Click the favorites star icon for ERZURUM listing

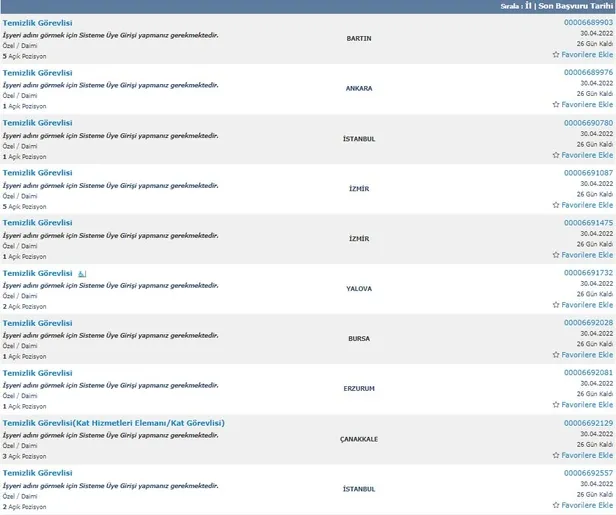pyautogui.click(x=556, y=404)
